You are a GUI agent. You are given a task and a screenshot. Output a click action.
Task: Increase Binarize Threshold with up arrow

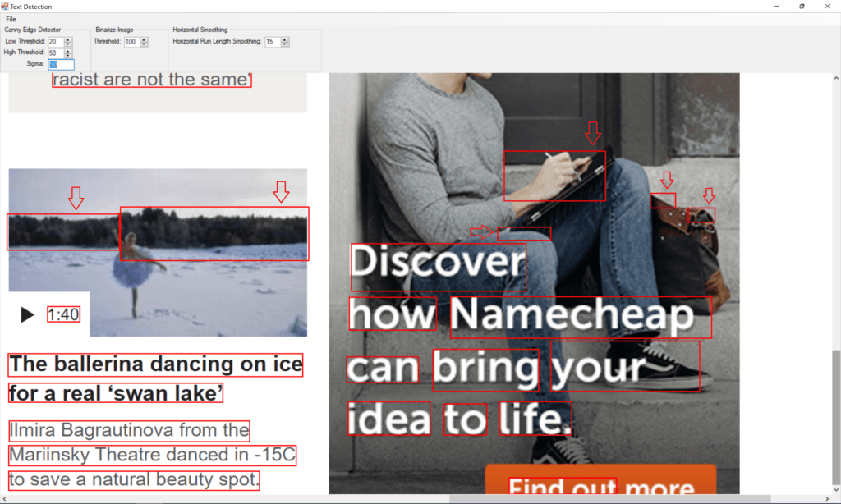(x=145, y=39)
